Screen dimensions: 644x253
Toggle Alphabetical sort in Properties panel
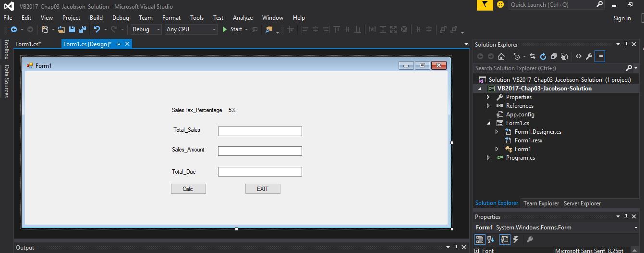click(x=491, y=239)
